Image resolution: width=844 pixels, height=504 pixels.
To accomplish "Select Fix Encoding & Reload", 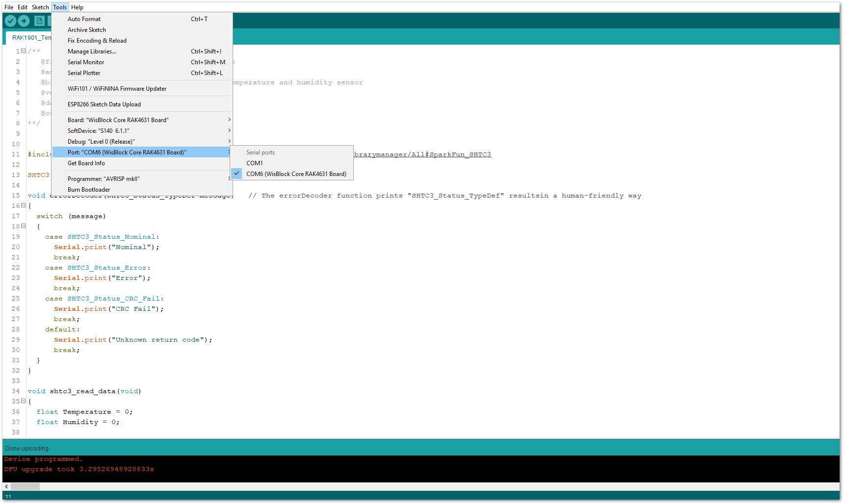I will pos(142,41).
